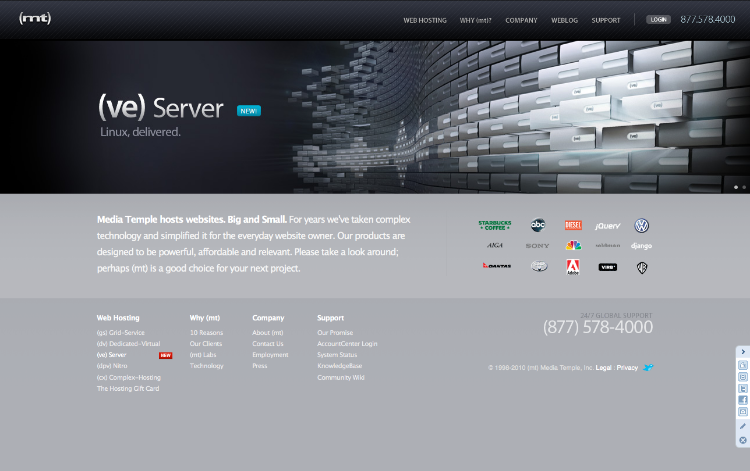Click the jQuery client logo
This screenshot has width=750, height=471.
click(607, 226)
